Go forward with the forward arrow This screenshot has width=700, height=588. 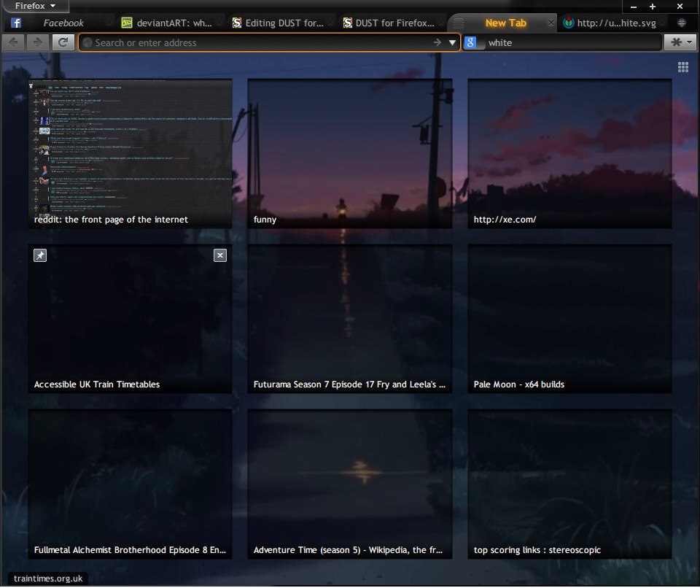click(x=38, y=42)
